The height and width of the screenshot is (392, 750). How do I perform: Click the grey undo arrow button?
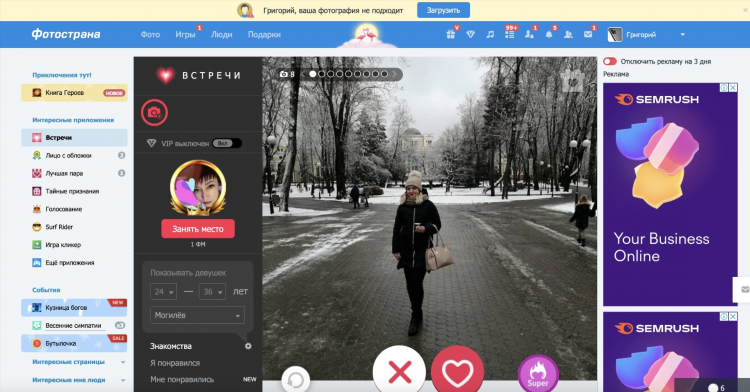click(296, 380)
